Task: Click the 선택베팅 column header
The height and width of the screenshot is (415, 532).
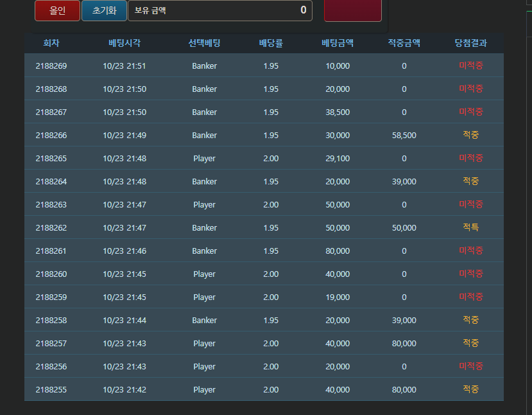Action: pyautogui.click(x=204, y=43)
